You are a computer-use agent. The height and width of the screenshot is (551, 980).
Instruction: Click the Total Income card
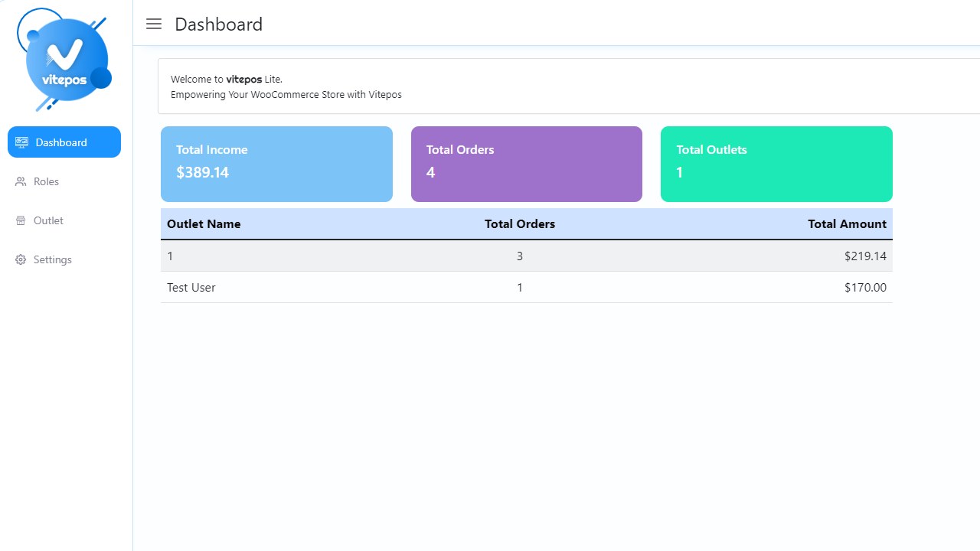[x=276, y=164]
